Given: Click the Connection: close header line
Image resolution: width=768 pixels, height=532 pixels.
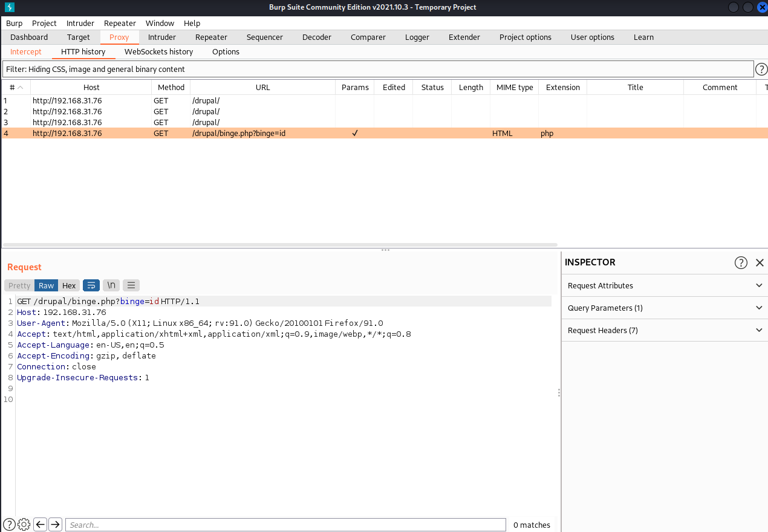Looking at the screenshot, I should click(56, 366).
